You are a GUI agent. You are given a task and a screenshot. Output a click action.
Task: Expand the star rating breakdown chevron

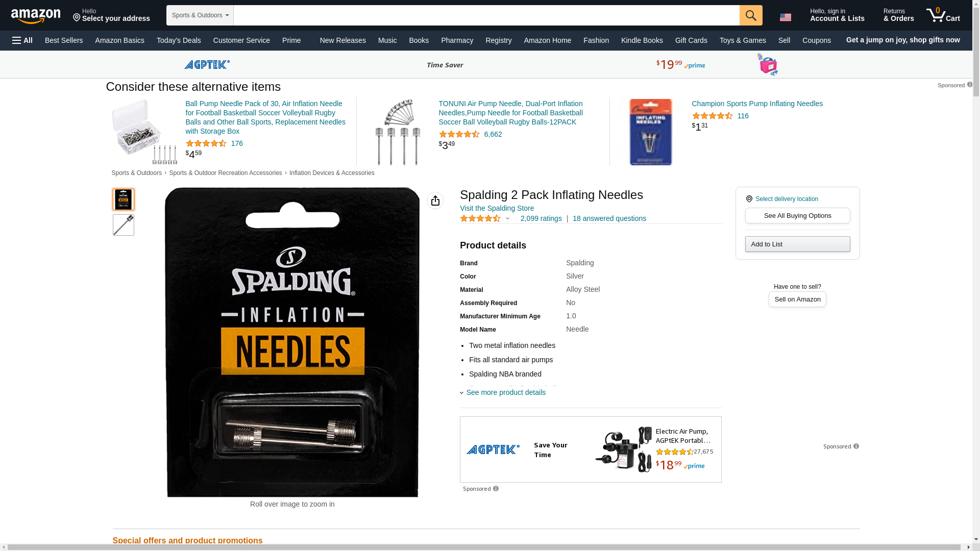coord(507,218)
